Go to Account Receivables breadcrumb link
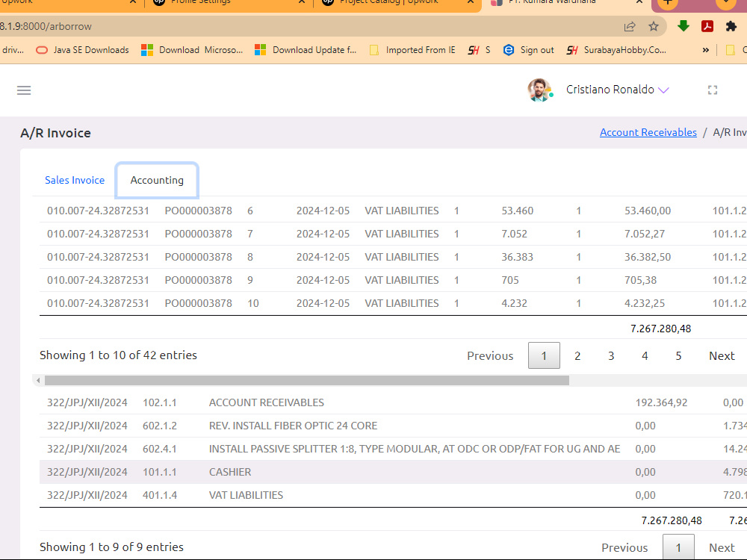The width and height of the screenshot is (747, 560). (x=648, y=132)
